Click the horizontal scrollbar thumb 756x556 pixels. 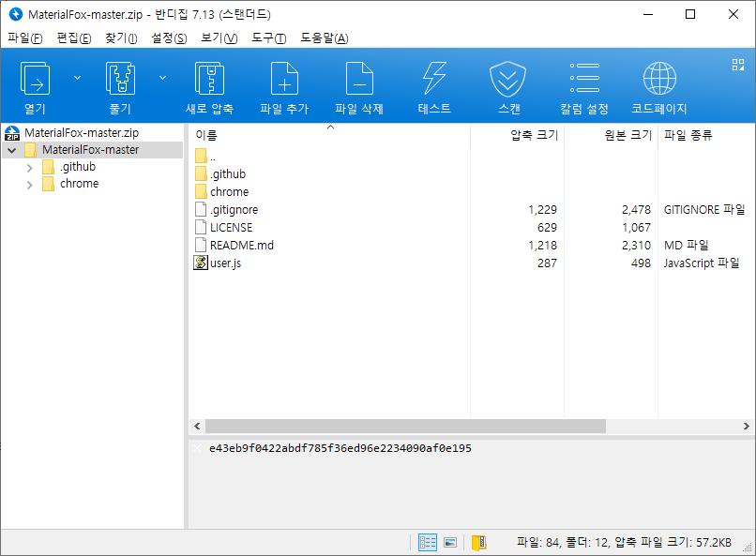(405, 426)
